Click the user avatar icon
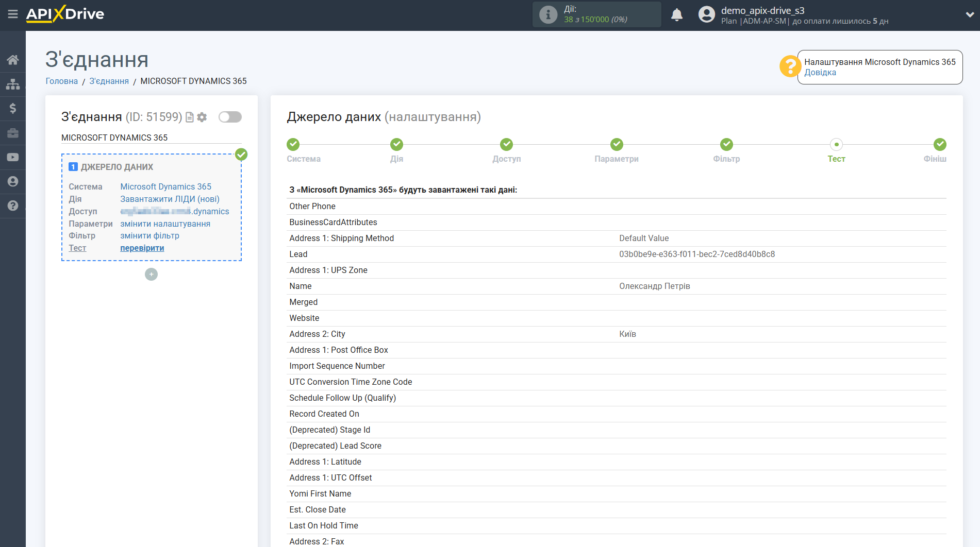This screenshot has height=547, width=980. (x=707, y=14)
